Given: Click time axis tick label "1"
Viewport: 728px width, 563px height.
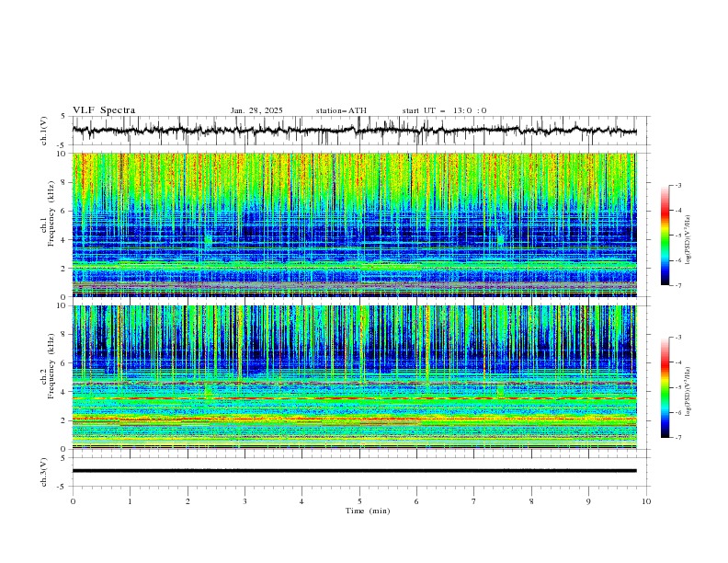Looking at the screenshot, I should (x=130, y=501).
